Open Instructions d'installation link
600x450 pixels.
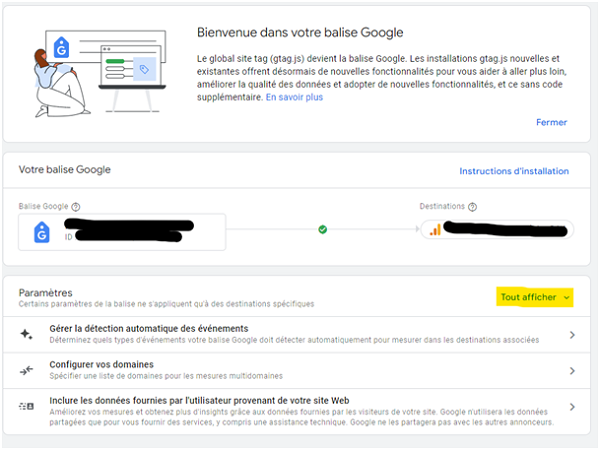point(514,171)
